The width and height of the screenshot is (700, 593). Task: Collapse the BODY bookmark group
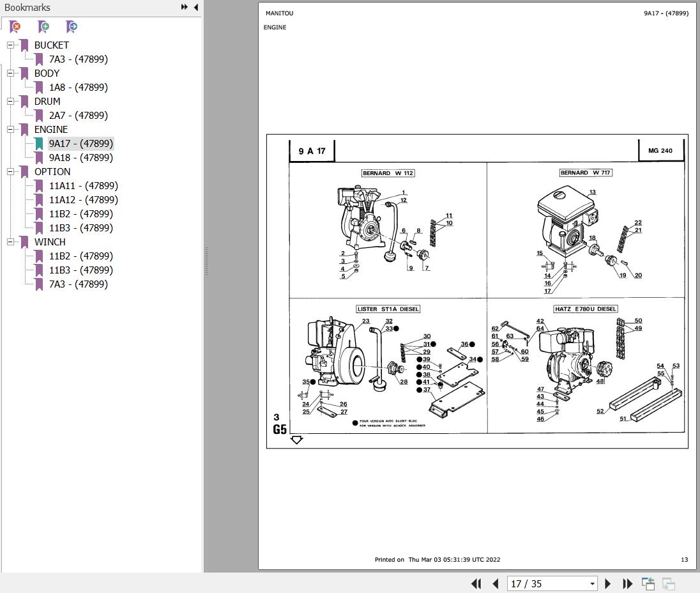[10, 73]
